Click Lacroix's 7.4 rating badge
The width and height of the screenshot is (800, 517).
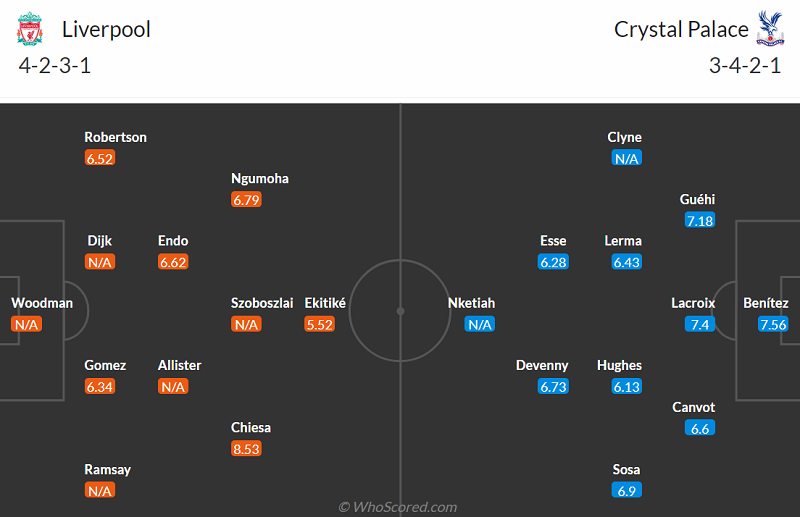pyautogui.click(x=698, y=324)
